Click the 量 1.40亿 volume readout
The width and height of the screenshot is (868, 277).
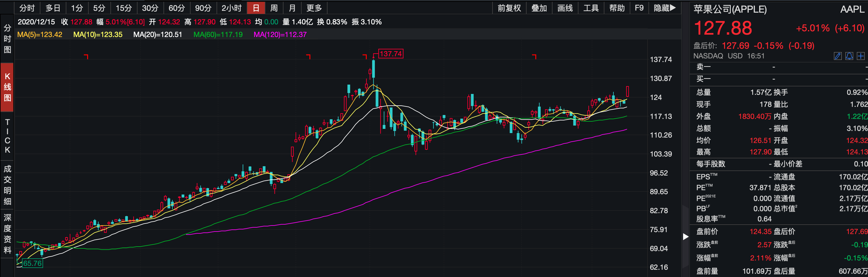click(x=298, y=22)
